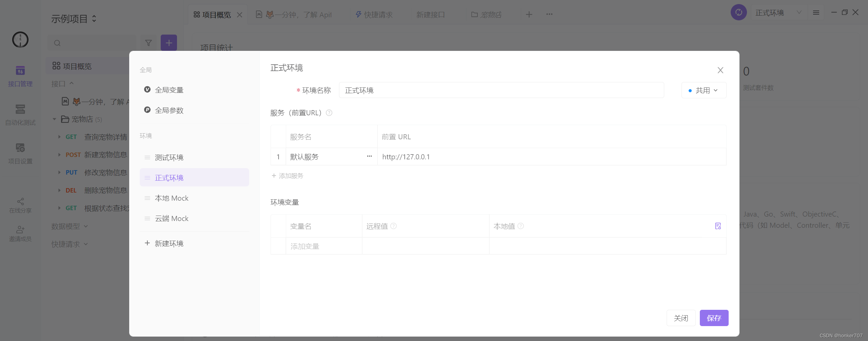The image size is (868, 341).
Task: Click the 前置 URL field with http://127.0.0.1
Action: click(552, 157)
